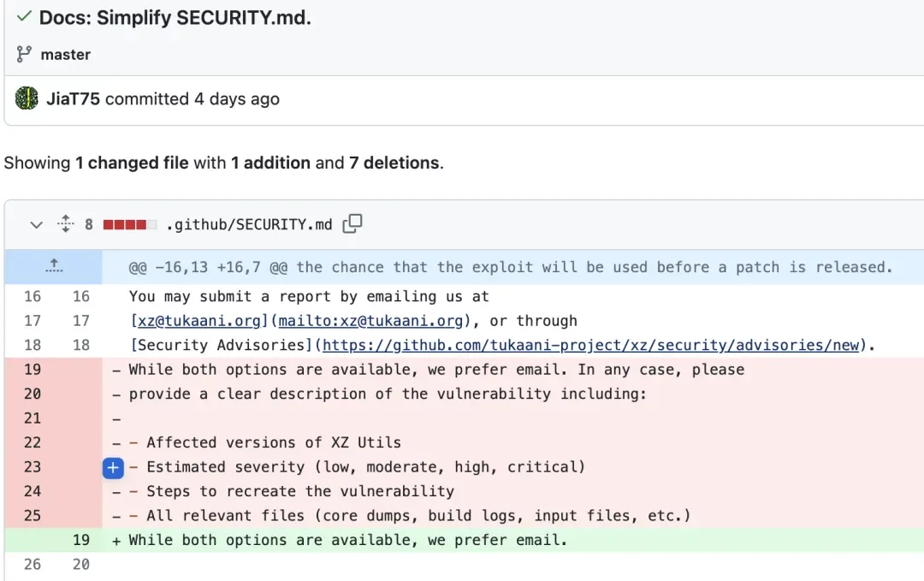The height and width of the screenshot is (581, 924).
Task: Click the expand all diff lines icon
Action: [65, 224]
